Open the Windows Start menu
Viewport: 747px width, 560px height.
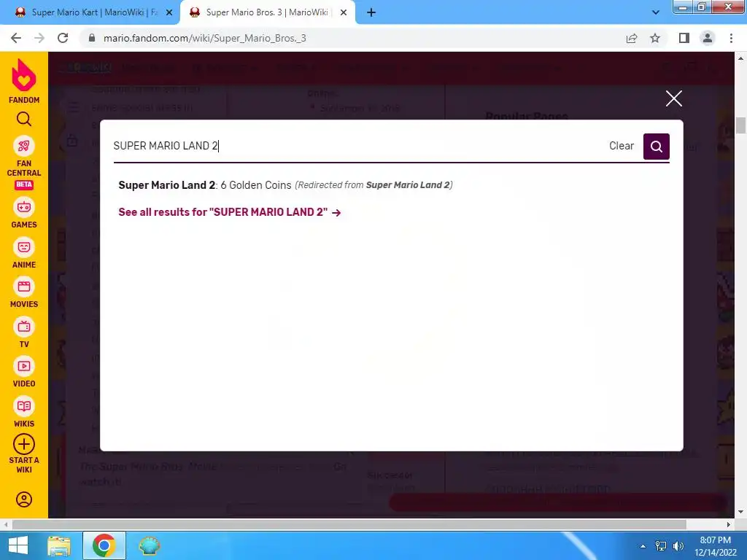[x=18, y=545]
